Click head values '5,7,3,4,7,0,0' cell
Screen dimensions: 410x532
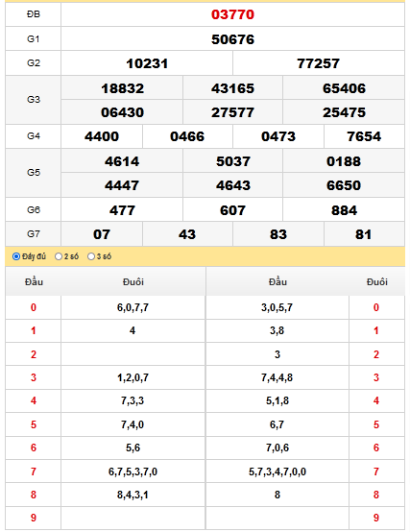point(277,472)
